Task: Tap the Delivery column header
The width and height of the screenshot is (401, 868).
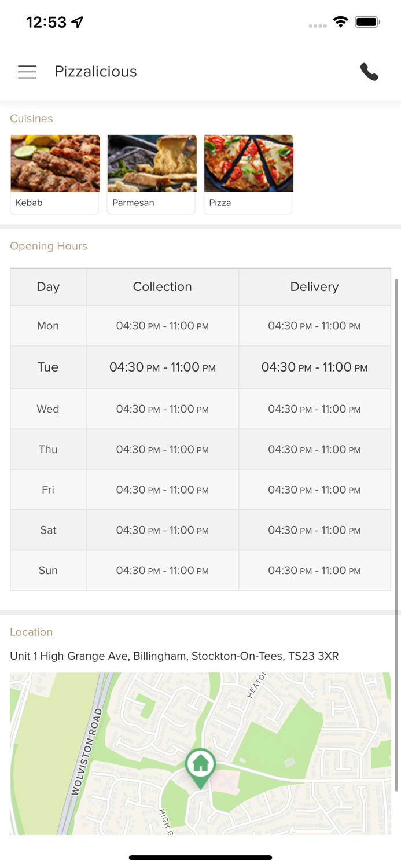Action: pos(314,287)
